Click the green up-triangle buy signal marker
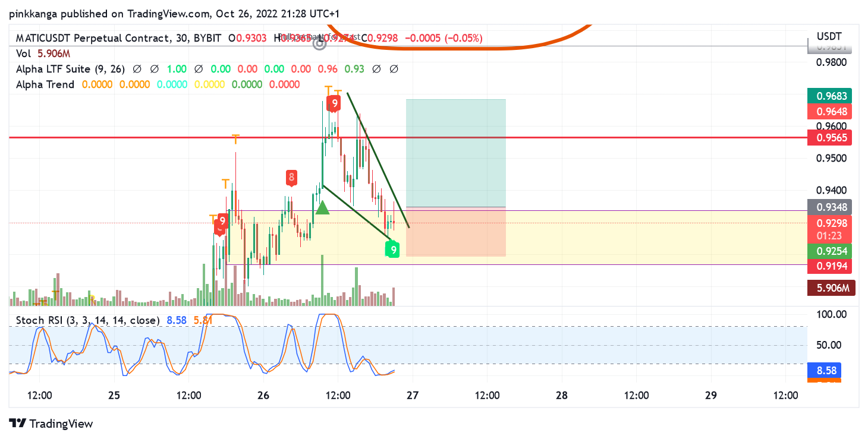Viewport: 868px width, 439px height. [x=322, y=208]
